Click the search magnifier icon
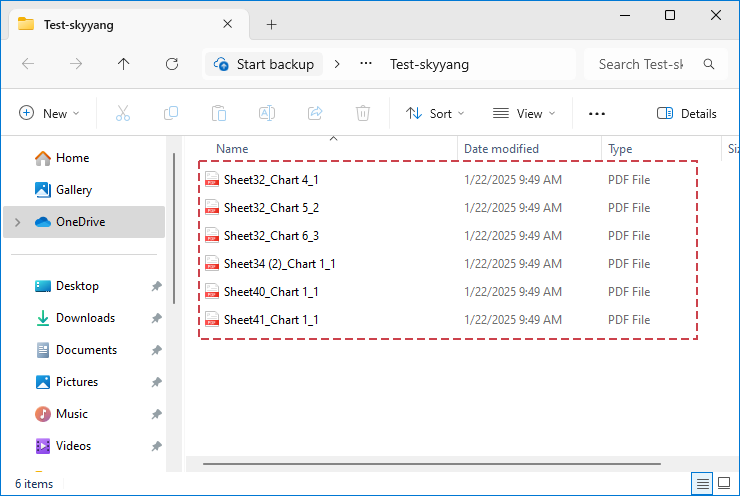This screenshot has height=496, width=740. (709, 64)
